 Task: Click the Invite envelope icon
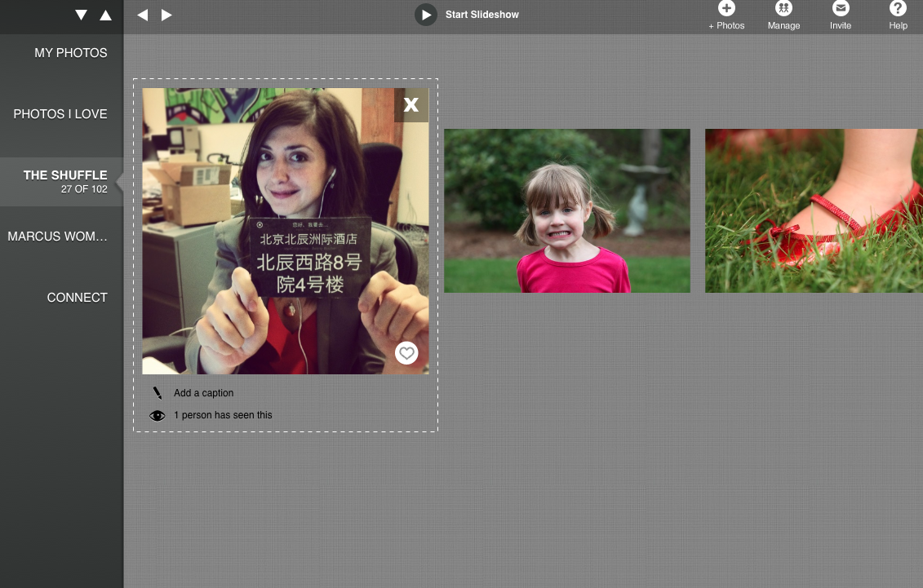841,9
